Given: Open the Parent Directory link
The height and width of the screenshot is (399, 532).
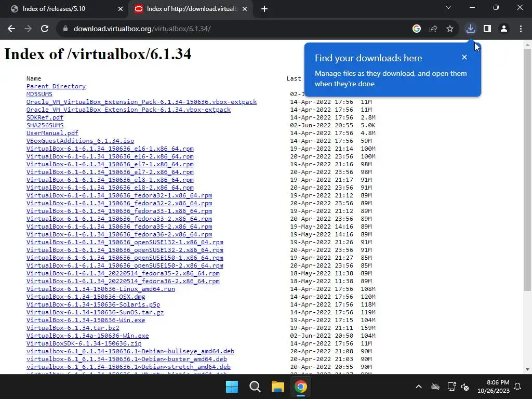Looking at the screenshot, I should coord(56,86).
